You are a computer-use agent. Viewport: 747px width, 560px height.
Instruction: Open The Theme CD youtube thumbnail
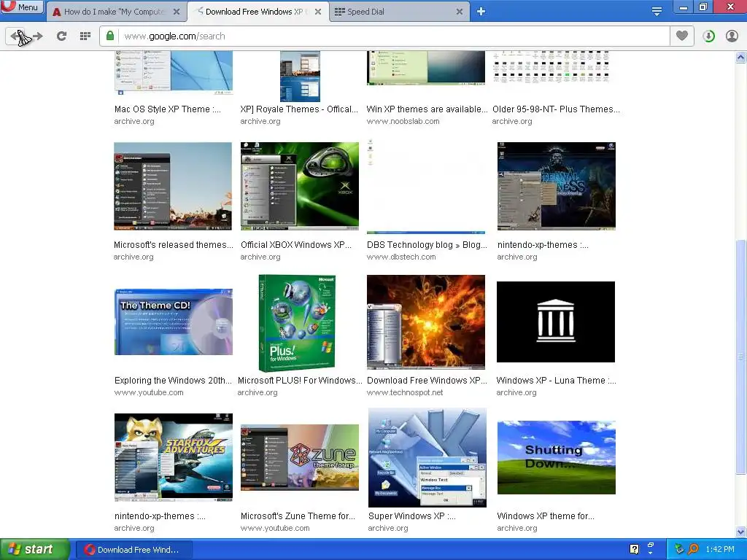click(174, 322)
